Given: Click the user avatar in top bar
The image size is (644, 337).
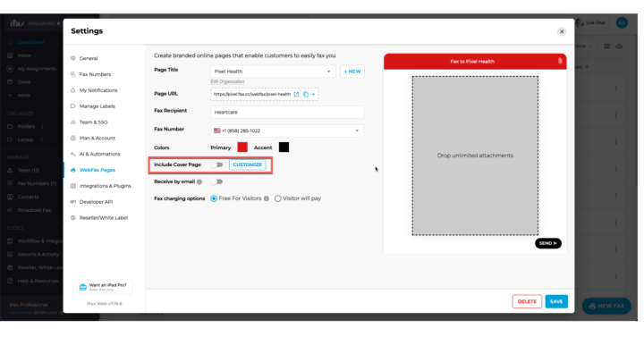Looking at the screenshot, I should (622, 23).
